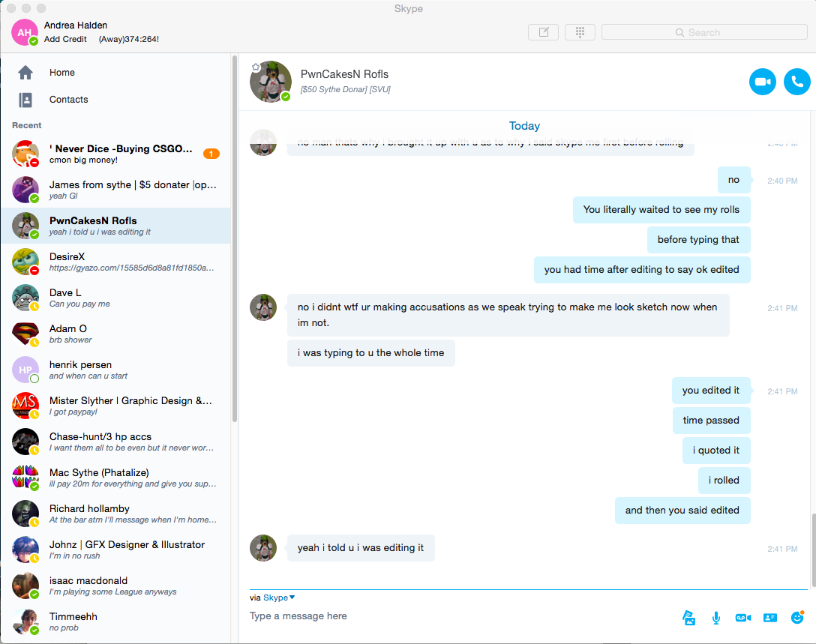The image size is (816, 644).
Task: Click the DesireX avatar in the list
Action: [25, 262]
